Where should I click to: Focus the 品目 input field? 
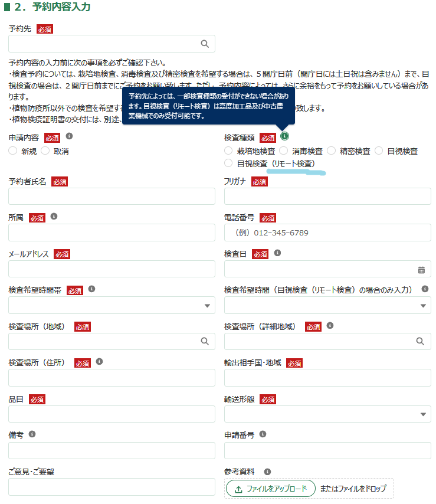112,414
